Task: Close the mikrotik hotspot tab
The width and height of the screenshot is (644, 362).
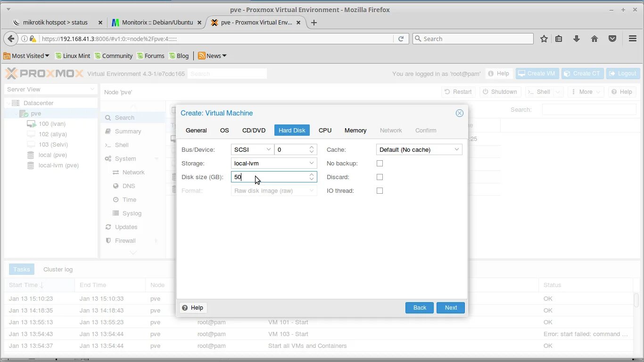Action: tap(100, 22)
